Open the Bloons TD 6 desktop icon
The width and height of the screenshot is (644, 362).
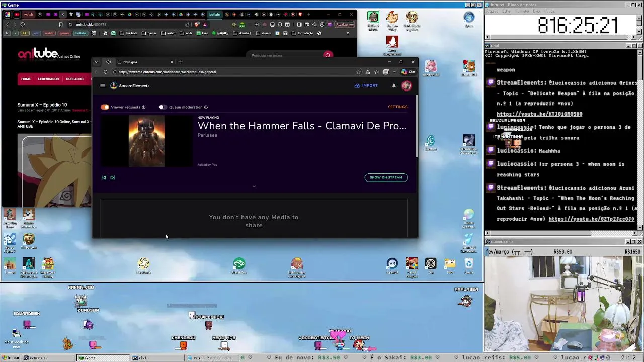pyautogui.click(x=469, y=68)
